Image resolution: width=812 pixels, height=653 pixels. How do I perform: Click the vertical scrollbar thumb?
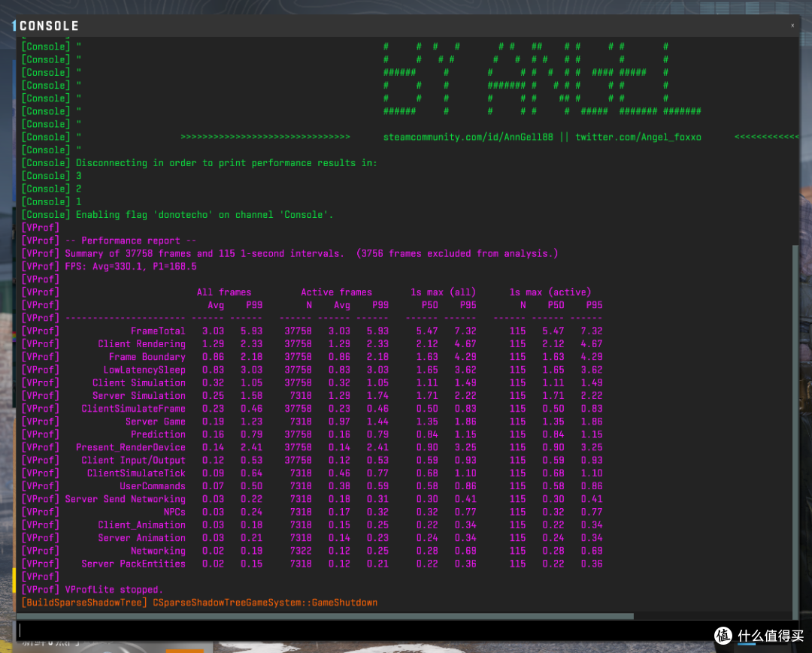pos(795,431)
